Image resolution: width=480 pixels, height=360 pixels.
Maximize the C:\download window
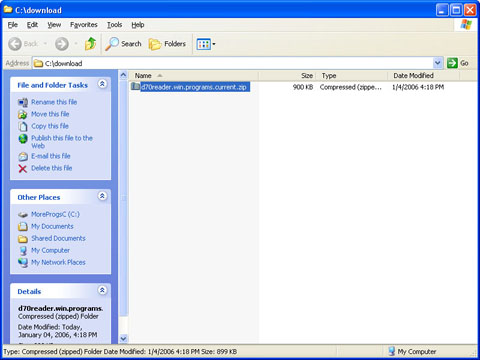(x=456, y=10)
